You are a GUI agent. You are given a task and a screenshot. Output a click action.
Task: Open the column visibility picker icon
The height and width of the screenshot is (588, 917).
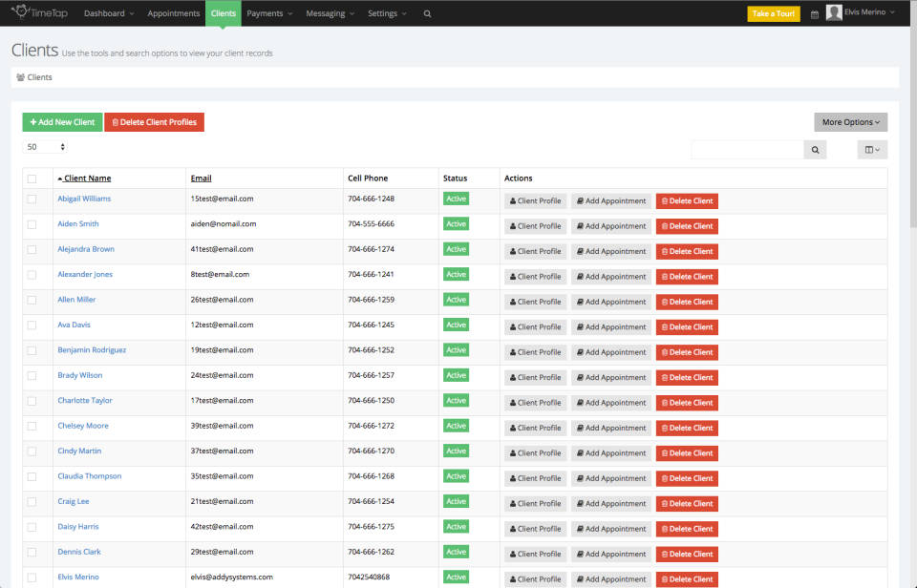pos(871,150)
